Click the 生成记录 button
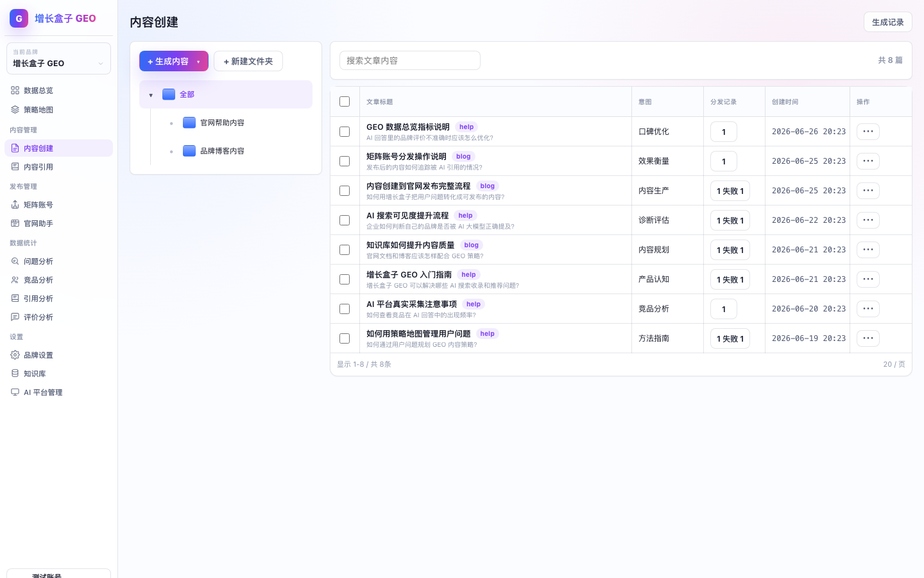The height and width of the screenshot is (578, 924). [887, 22]
